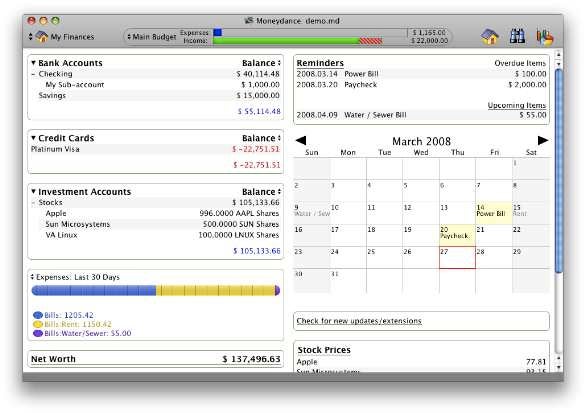
Task: Change Investment Accounts Balance column selector
Action: click(x=261, y=192)
